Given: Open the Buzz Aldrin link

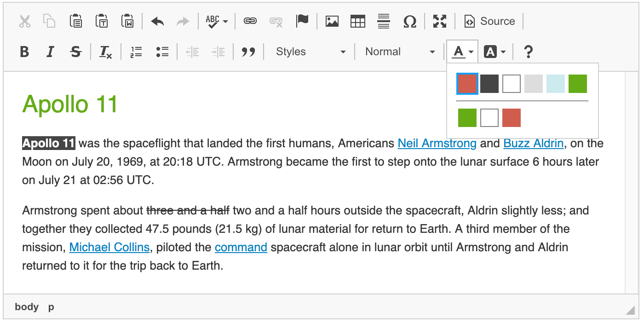Looking at the screenshot, I should click(534, 144).
